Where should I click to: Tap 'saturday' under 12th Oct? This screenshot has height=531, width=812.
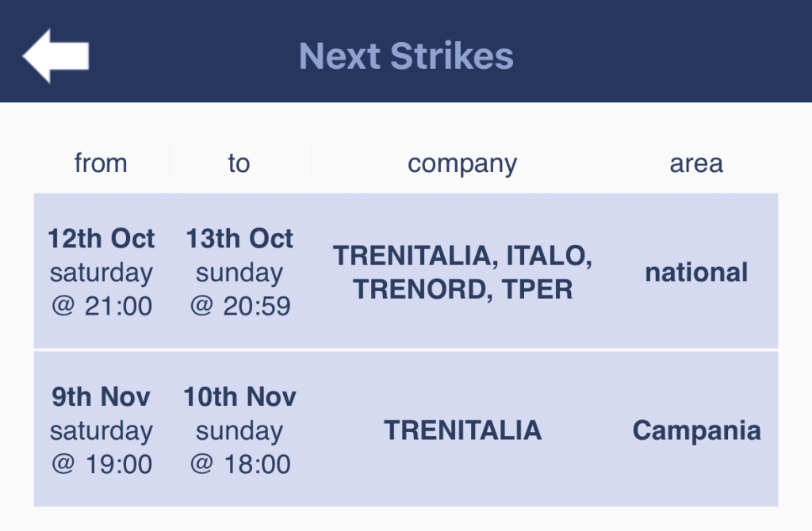tap(101, 273)
